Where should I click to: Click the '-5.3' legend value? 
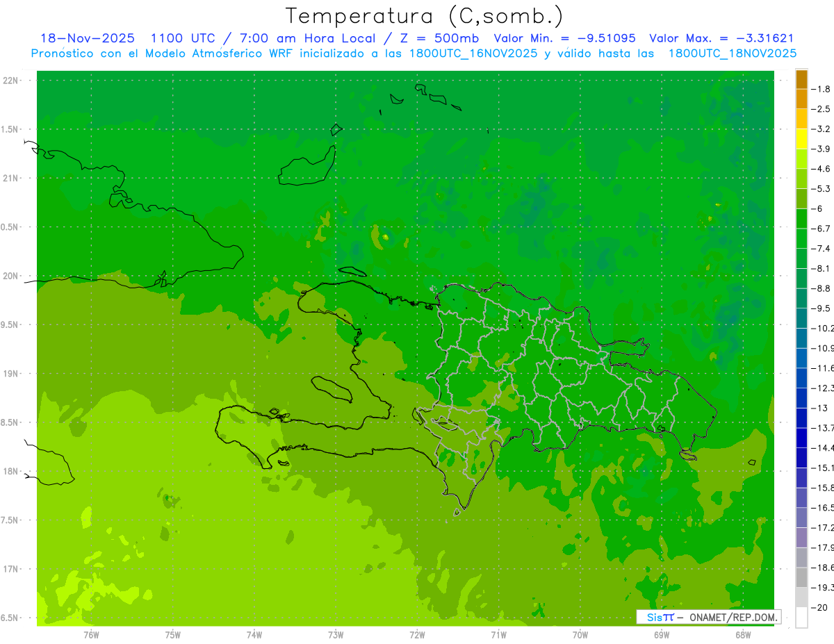pos(821,188)
